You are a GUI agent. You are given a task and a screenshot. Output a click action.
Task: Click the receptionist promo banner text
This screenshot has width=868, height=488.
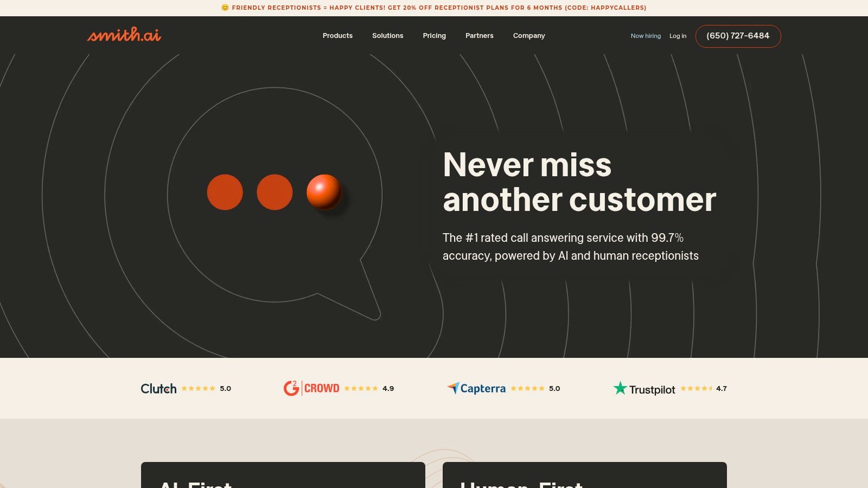pyautogui.click(x=439, y=8)
